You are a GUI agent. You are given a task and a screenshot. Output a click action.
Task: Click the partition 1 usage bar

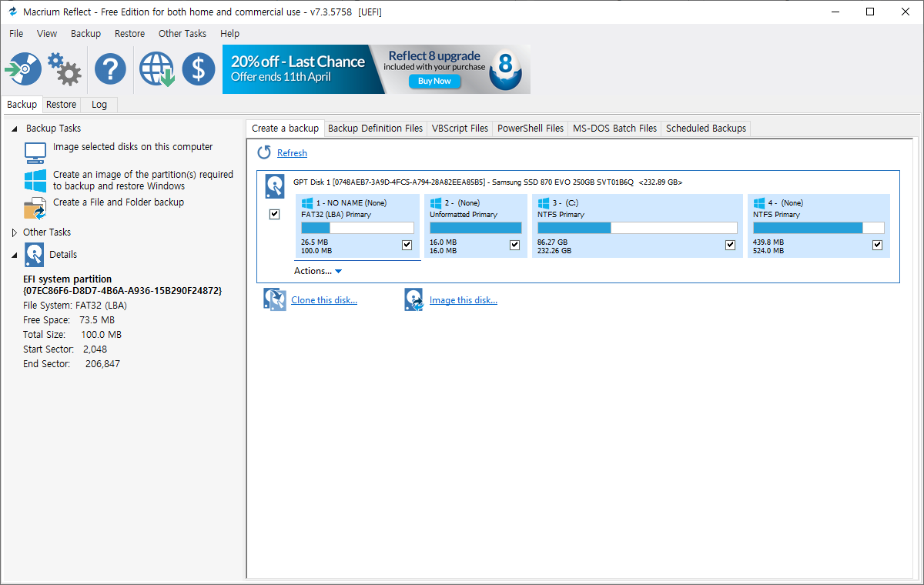coord(357,228)
